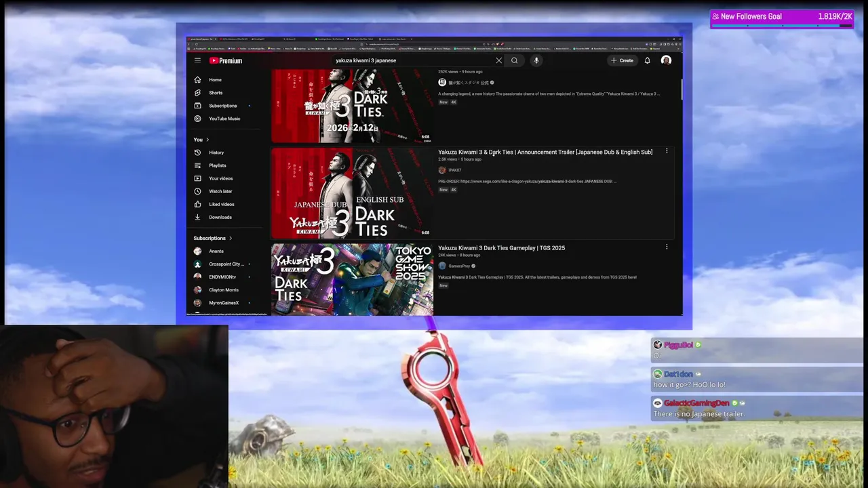Open the TGS 2025 gameplay thumbnail
This screenshot has height=488, width=868.
click(352, 279)
